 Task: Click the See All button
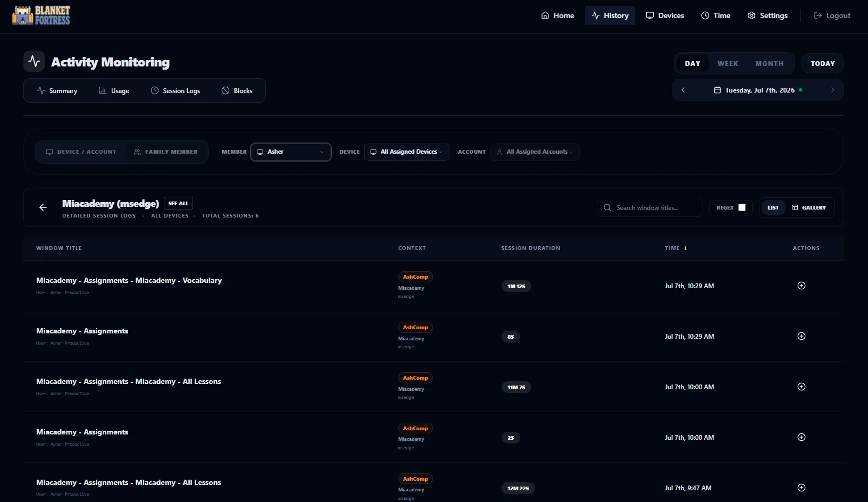click(x=178, y=203)
